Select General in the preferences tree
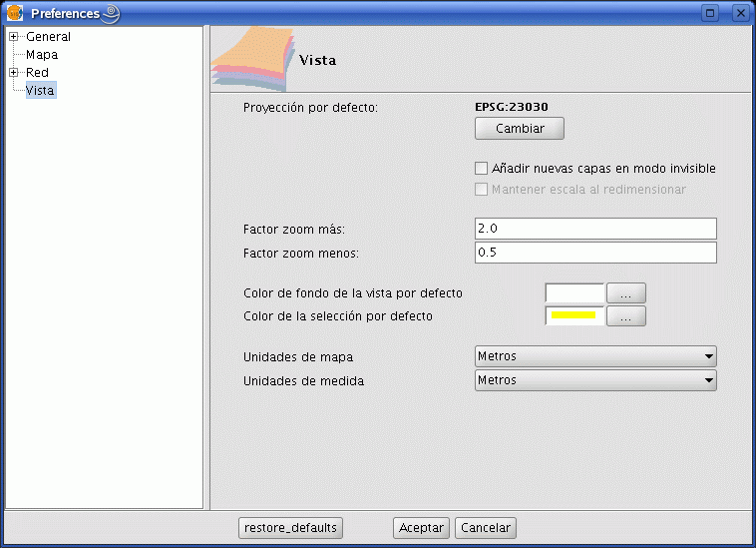The height and width of the screenshot is (548, 756). [x=48, y=37]
